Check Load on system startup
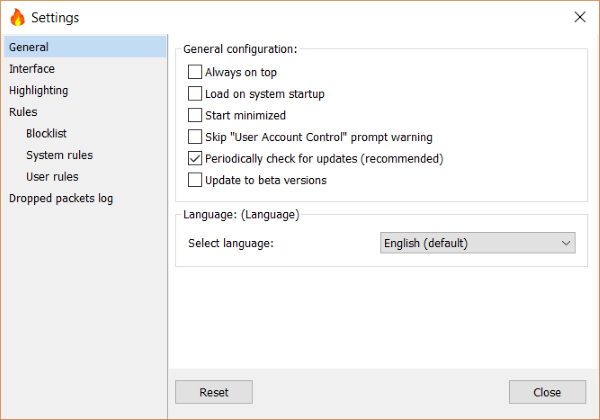The width and height of the screenshot is (600, 420). click(x=195, y=93)
